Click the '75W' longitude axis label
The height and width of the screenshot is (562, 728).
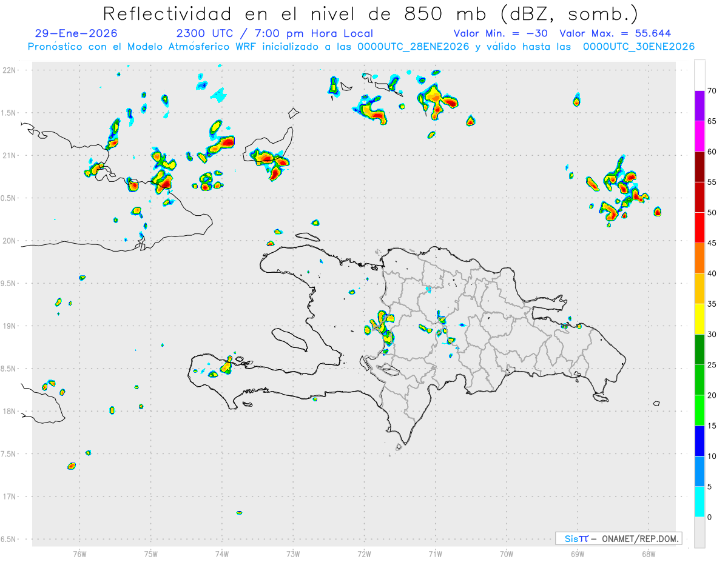point(150,554)
